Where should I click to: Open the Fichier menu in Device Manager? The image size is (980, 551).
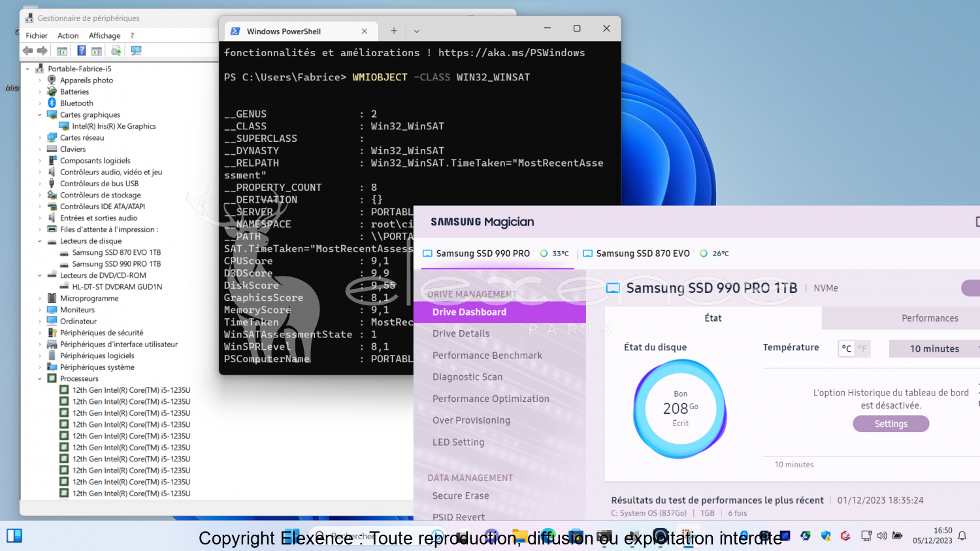click(x=37, y=35)
